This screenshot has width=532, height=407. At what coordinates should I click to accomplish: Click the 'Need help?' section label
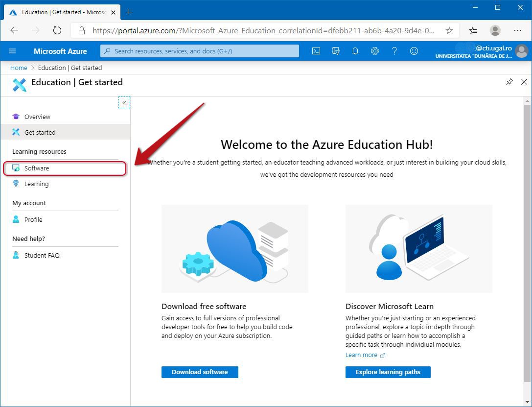click(x=28, y=239)
